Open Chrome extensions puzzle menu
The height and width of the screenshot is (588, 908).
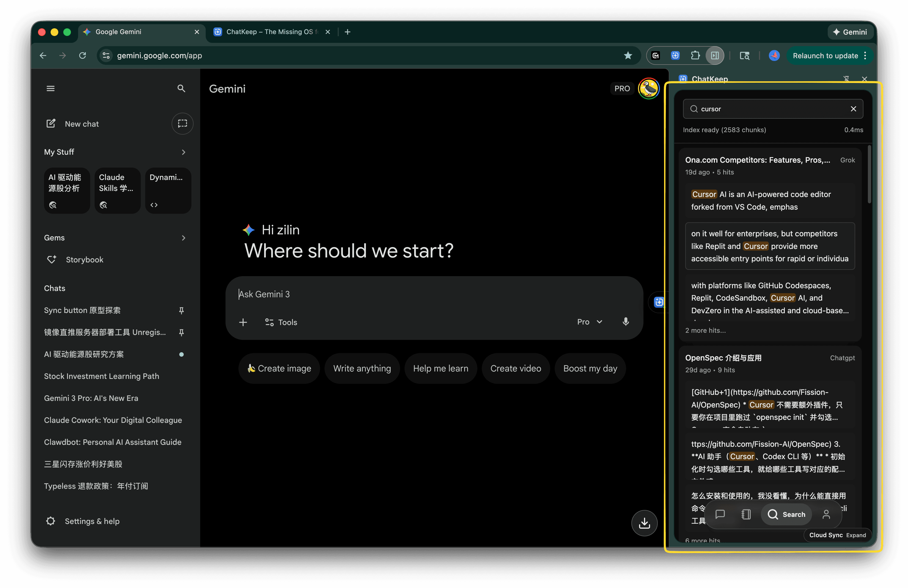pos(695,55)
